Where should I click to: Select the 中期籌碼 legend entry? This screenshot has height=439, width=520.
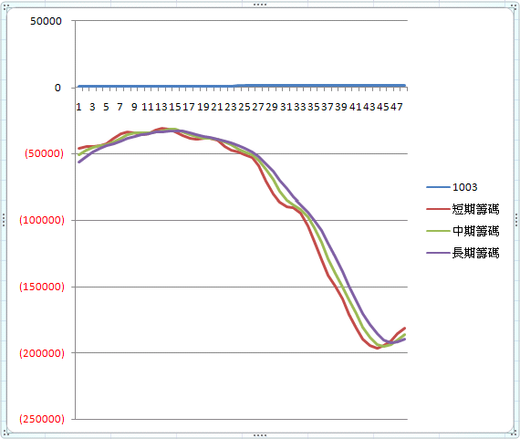click(463, 231)
